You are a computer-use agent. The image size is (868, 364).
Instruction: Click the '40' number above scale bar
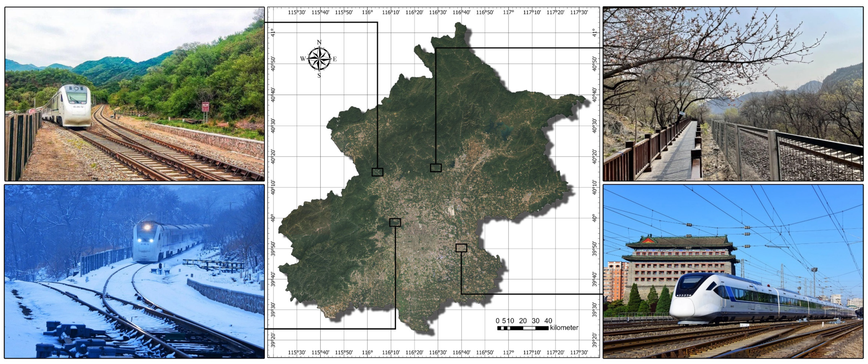(x=548, y=321)
